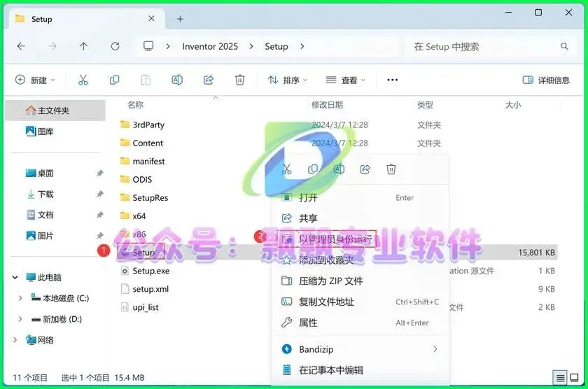The image size is (588, 389).
Task: Open the 新建 dropdown
Action: [x=35, y=80]
